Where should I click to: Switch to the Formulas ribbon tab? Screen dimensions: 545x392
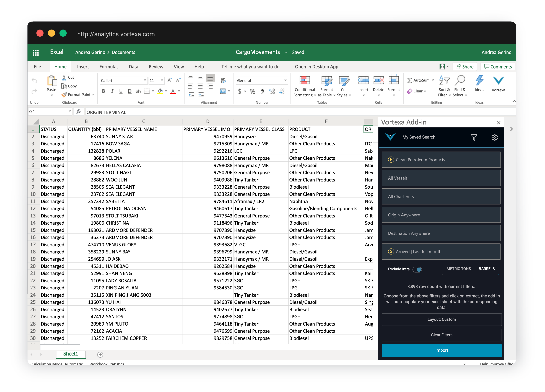click(109, 67)
